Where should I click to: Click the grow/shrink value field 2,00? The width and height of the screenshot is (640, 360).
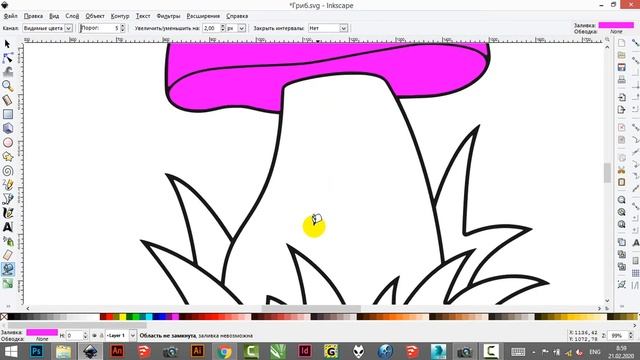click(211, 28)
